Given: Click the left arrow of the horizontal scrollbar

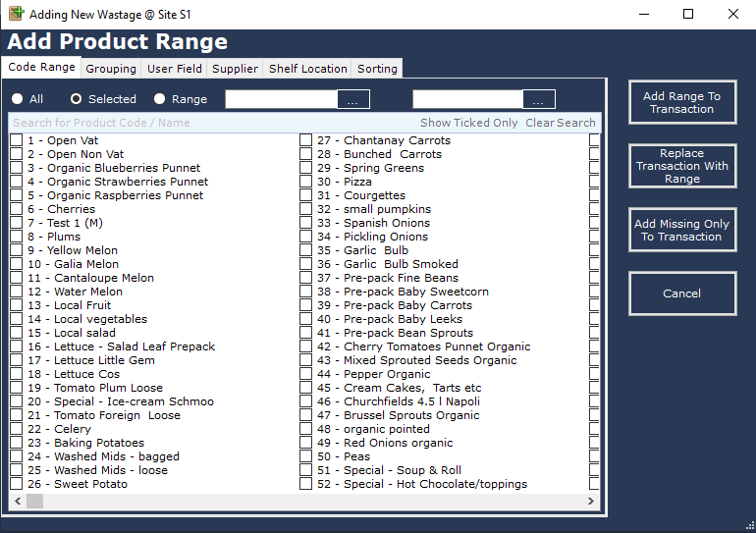Looking at the screenshot, I should (18, 502).
